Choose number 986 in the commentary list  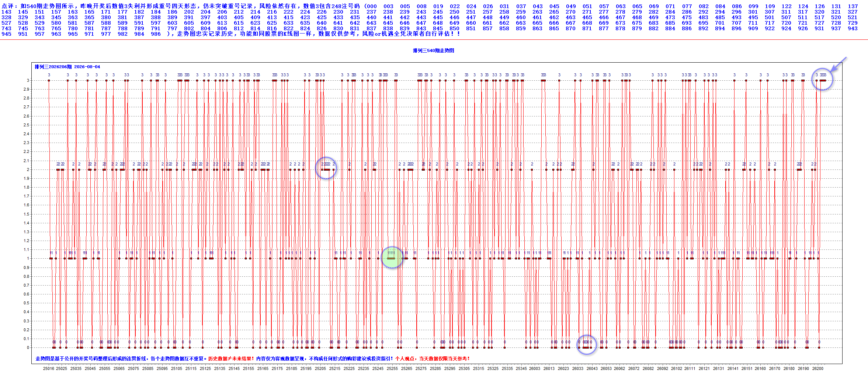(x=156, y=34)
